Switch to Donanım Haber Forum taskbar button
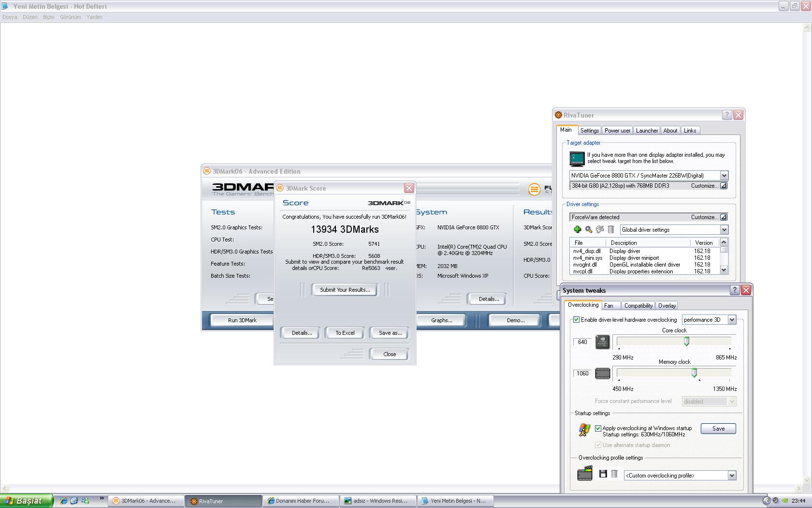The image size is (812, 508). [301, 501]
